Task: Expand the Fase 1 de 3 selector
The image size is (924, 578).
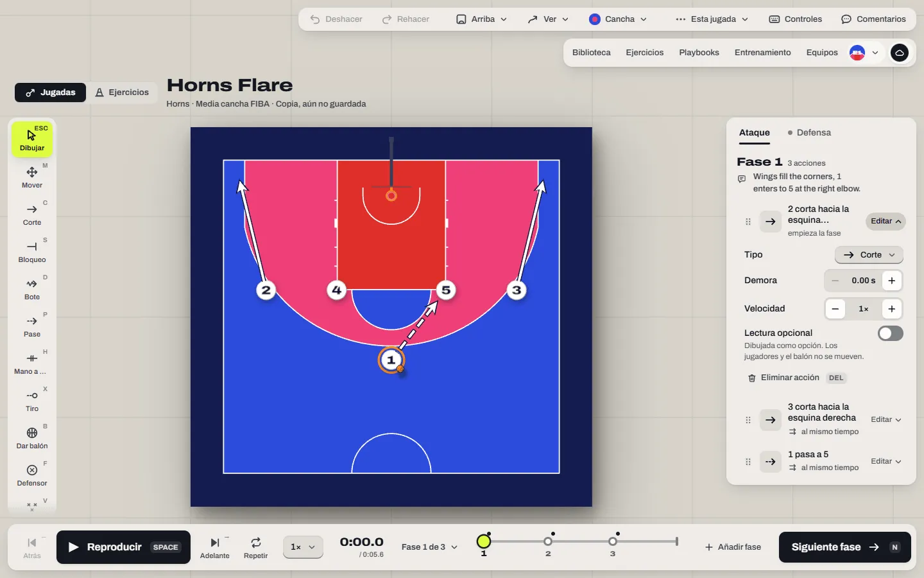Action: [429, 547]
